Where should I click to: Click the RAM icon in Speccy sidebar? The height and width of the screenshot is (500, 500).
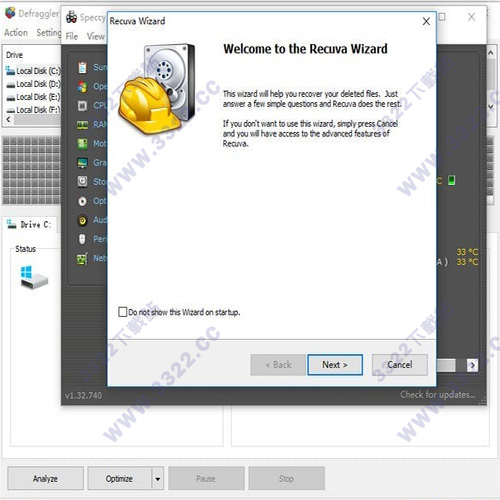(82, 125)
